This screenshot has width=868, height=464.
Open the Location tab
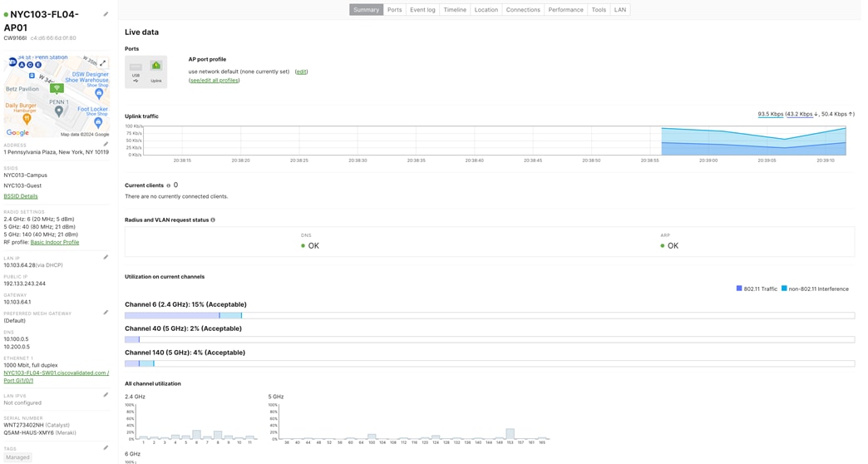(486, 10)
